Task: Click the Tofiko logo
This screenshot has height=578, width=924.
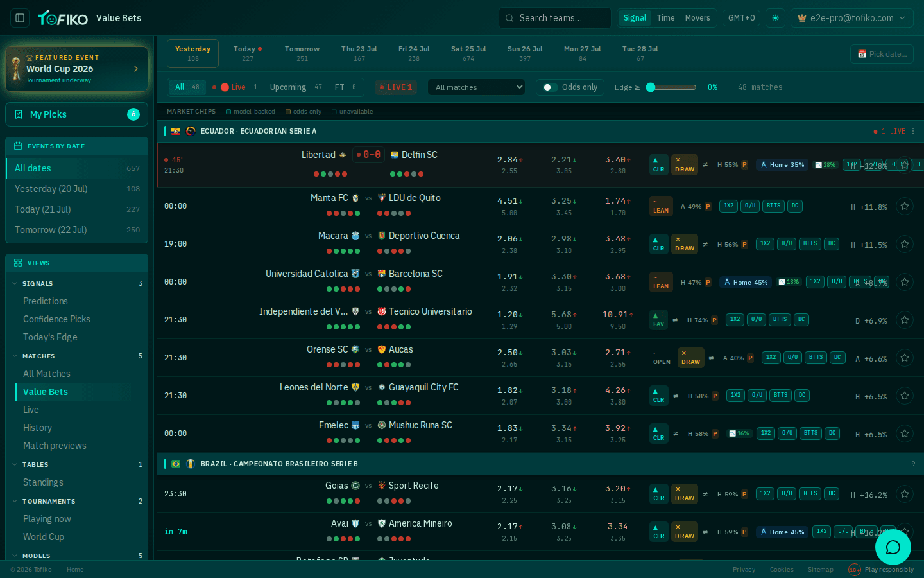Action: click(x=63, y=18)
